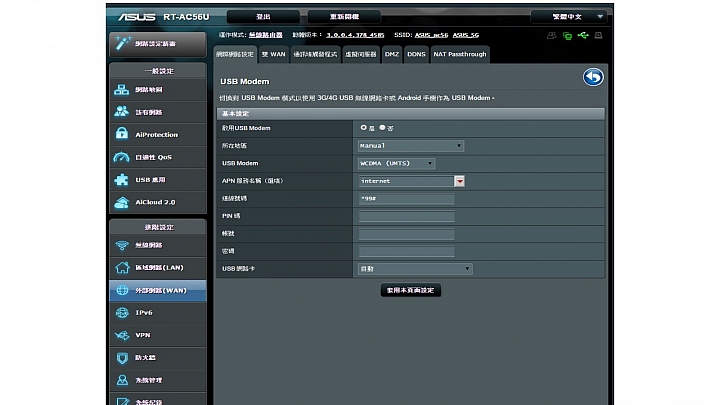Open AiCloud 2.0 in the sidebar
This screenshot has height=405, width=720.
click(158, 202)
